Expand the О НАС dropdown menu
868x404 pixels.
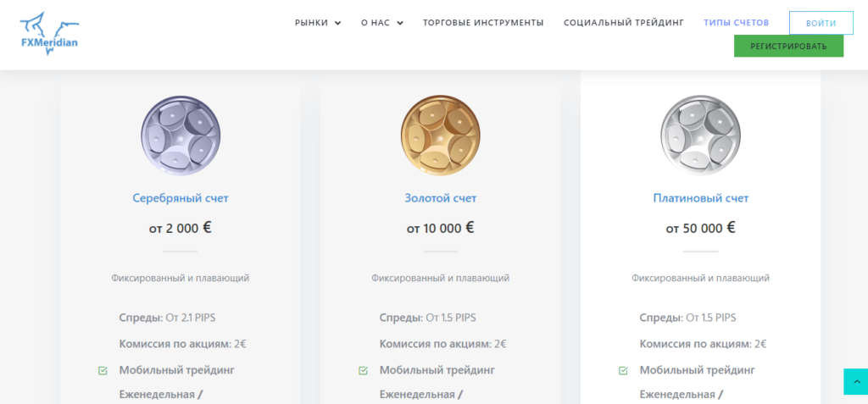click(x=382, y=23)
